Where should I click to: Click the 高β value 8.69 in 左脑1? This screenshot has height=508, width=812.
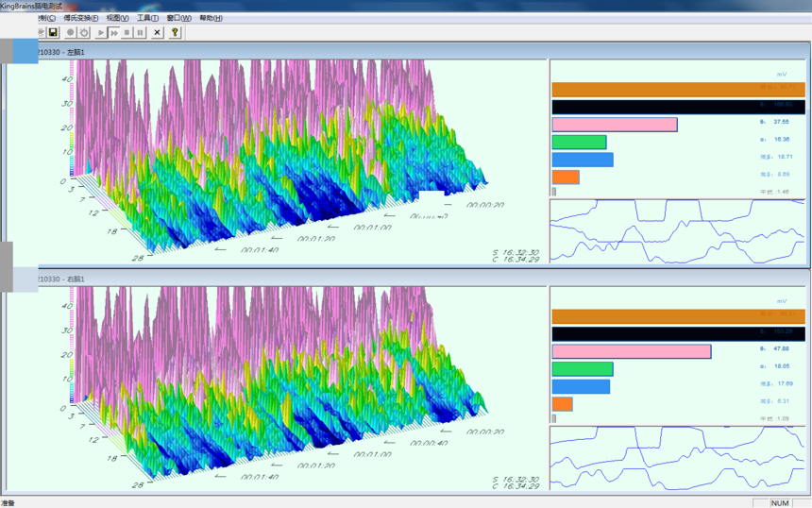(x=784, y=175)
